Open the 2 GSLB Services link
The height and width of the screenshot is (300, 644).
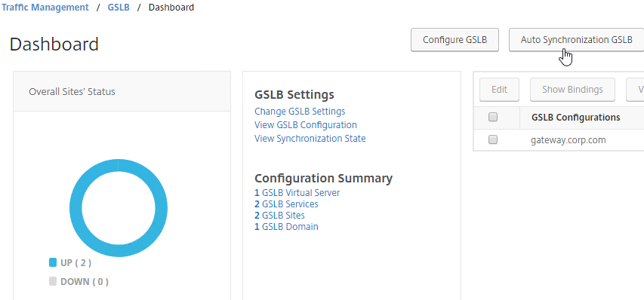(286, 204)
